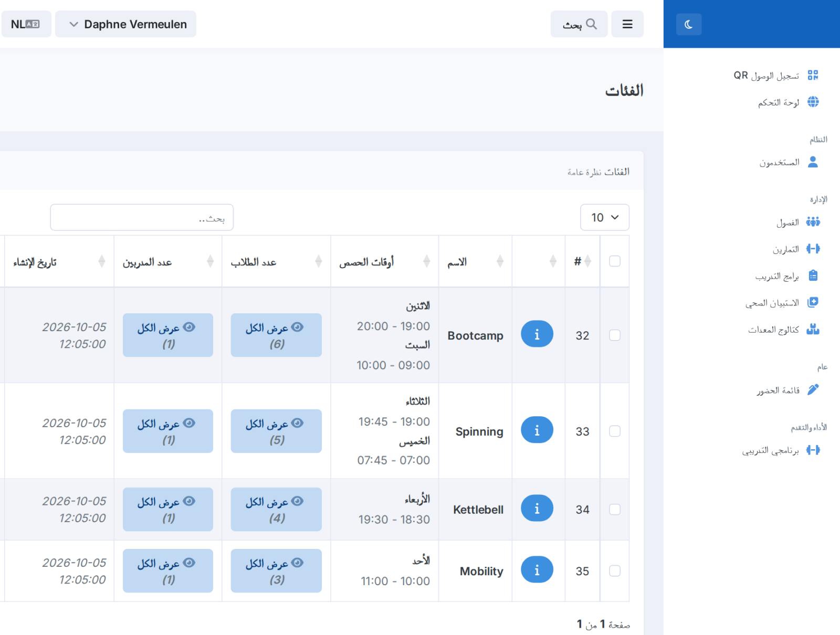Open my training program icon

click(813, 450)
